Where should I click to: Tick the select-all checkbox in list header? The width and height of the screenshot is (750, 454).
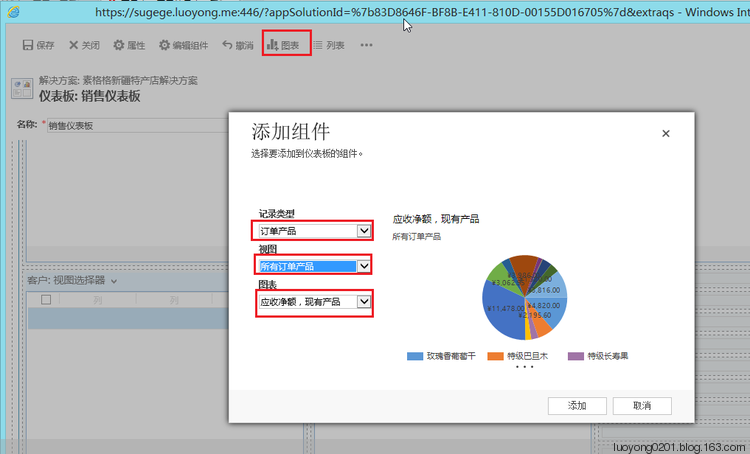pyautogui.click(x=46, y=299)
